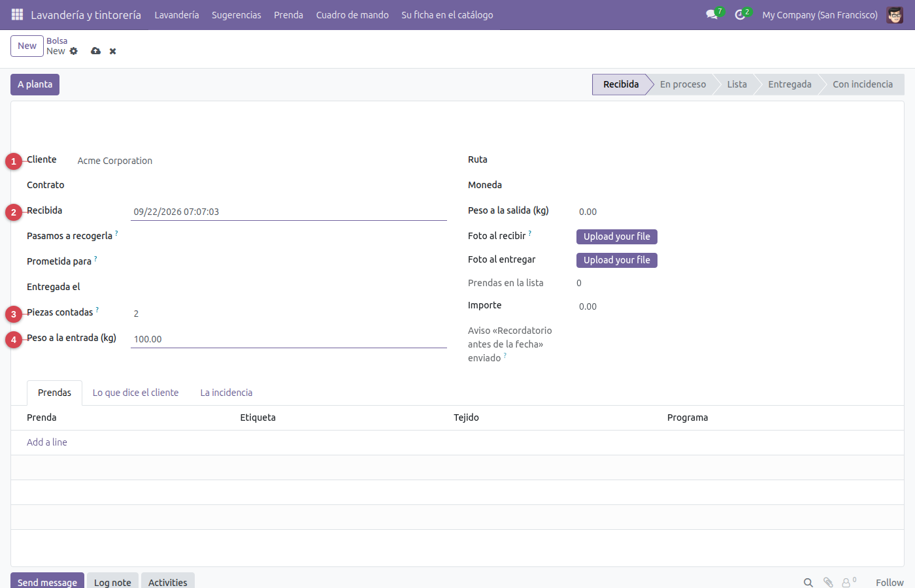915x588 pixels.
Task: Edit the Peso a la salida value
Action: tap(732, 212)
